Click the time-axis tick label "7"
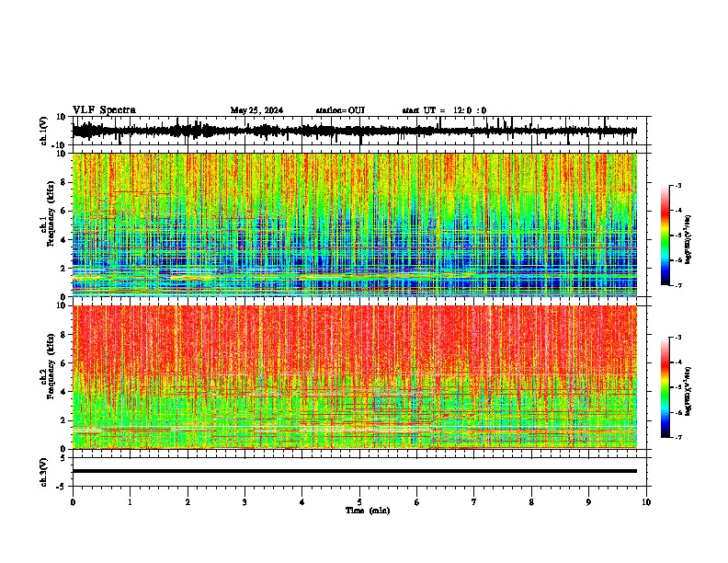Viewport: 728px width, 563px height. coord(474,502)
